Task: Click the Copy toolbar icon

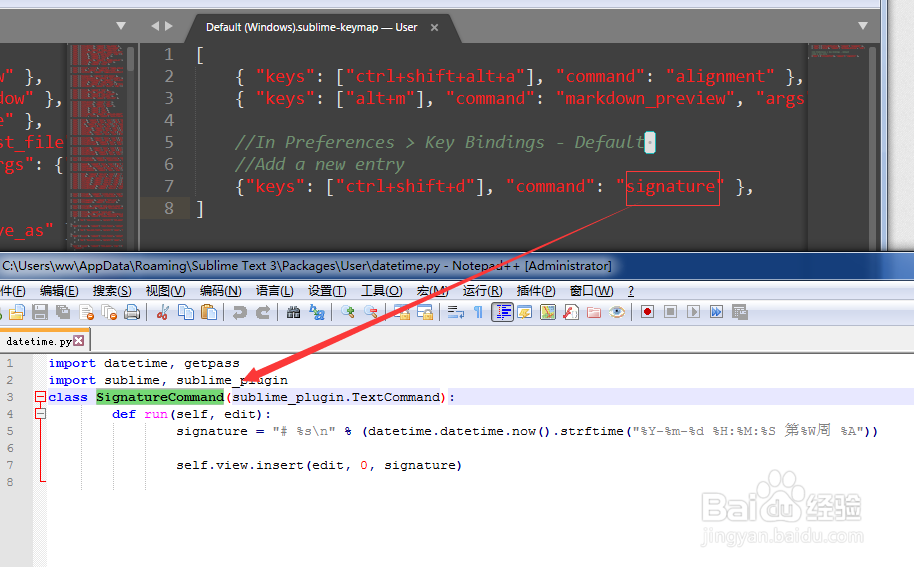Action: [x=186, y=312]
